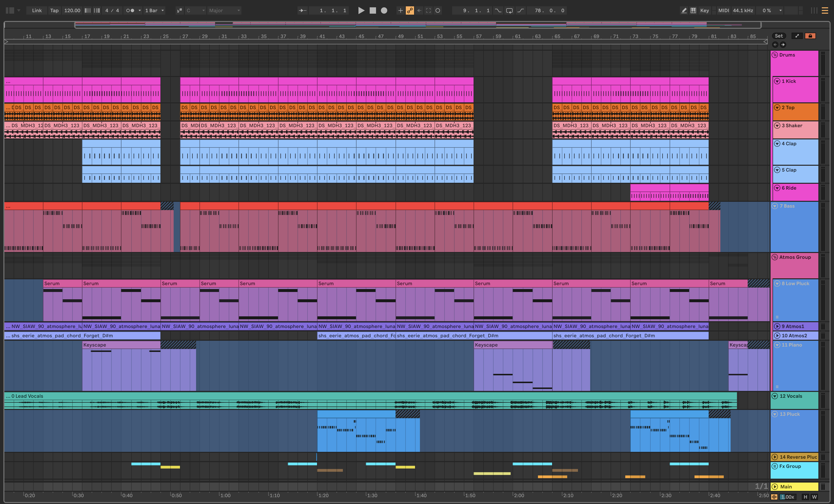Toggle the orange arrangement lock icon
This screenshot has height=504, width=834.
pyautogui.click(x=810, y=36)
